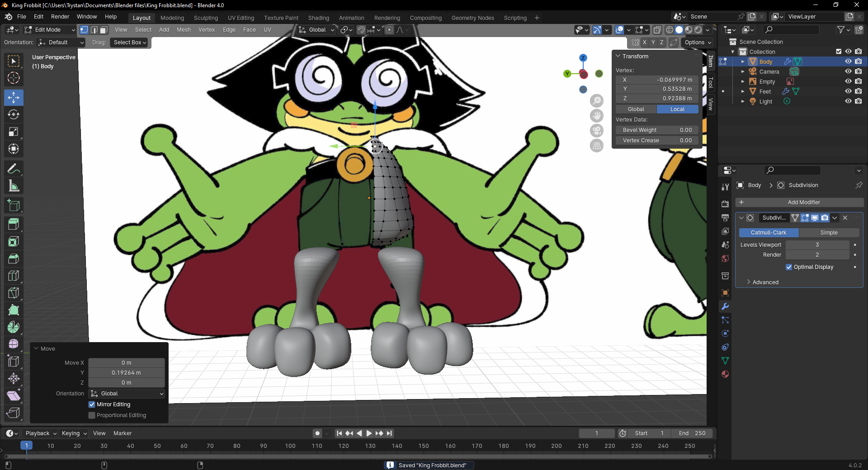Expand the Advanced section of modifier
Image resolution: width=868 pixels, height=470 pixels.
765,282
